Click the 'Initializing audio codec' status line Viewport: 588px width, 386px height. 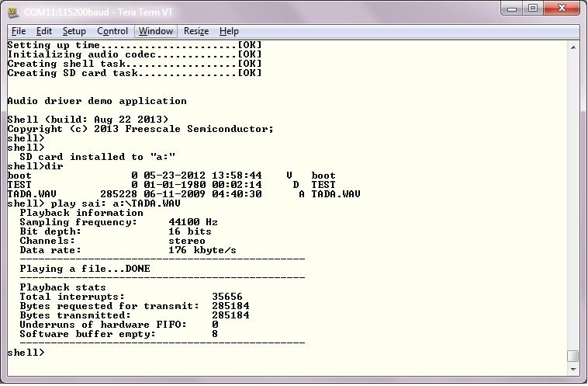[x=134, y=54]
